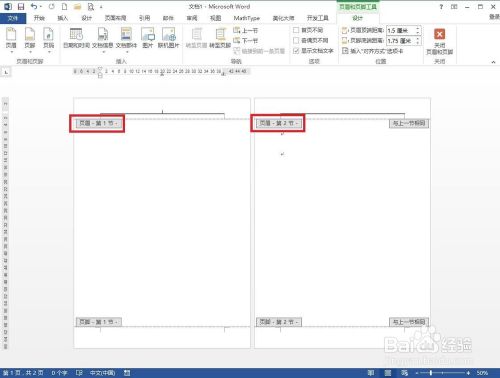
Task: Click the zoom slider handle in status bar
Action: click(431, 373)
